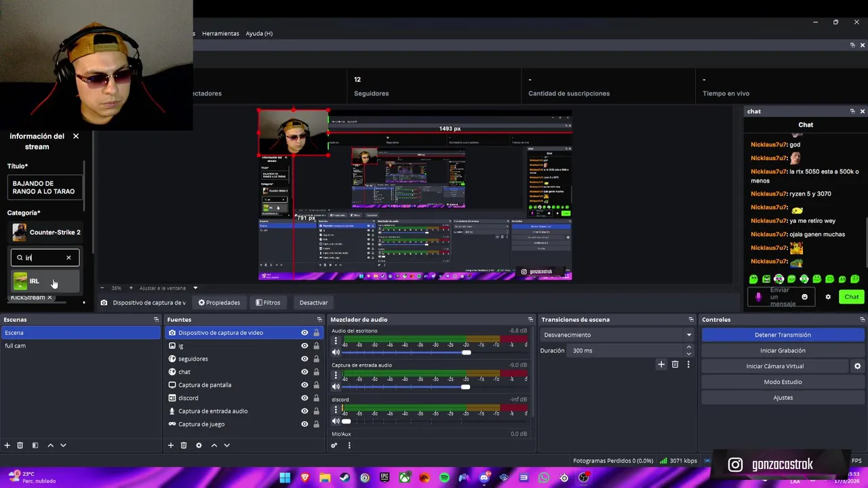Image resolution: width=868 pixels, height=488 pixels.
Task: Open the Ayuda (H) menu
Action: pos(259,33)
